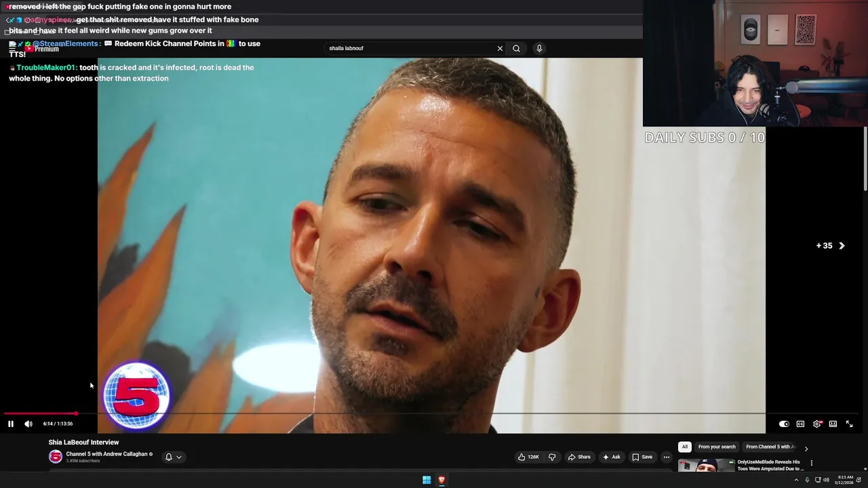868x488 pixels.
Task: Toggle the autoplay switch in player
Action: (784, 424)
